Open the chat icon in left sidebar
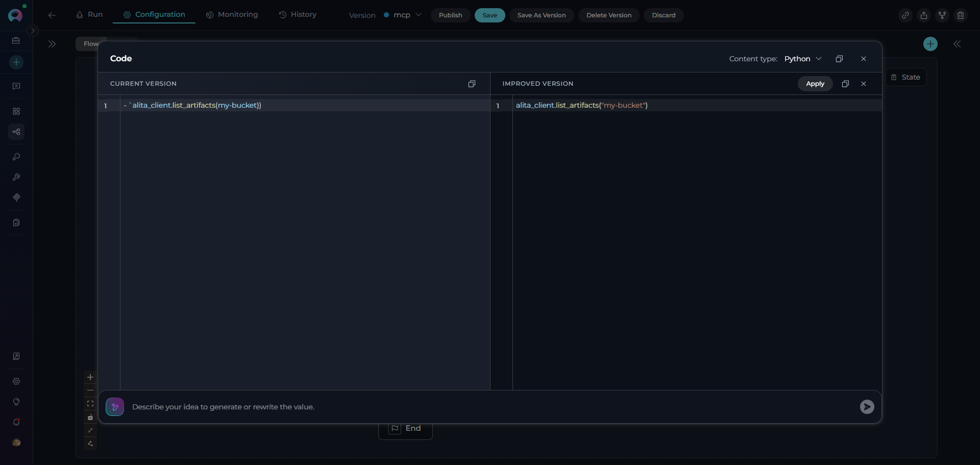 (x=16, y=86)
